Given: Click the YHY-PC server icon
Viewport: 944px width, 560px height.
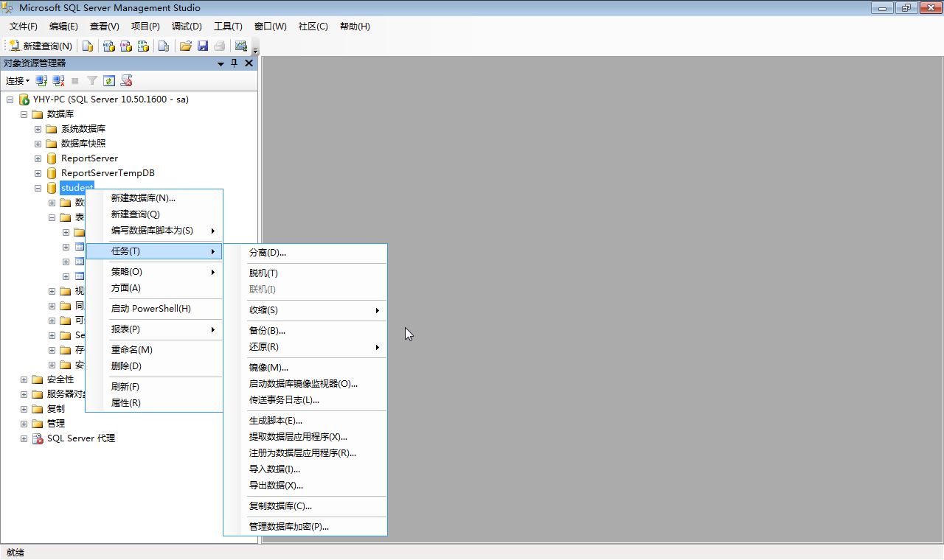Looking at the screenshot, I should click(x=24, y=99).
